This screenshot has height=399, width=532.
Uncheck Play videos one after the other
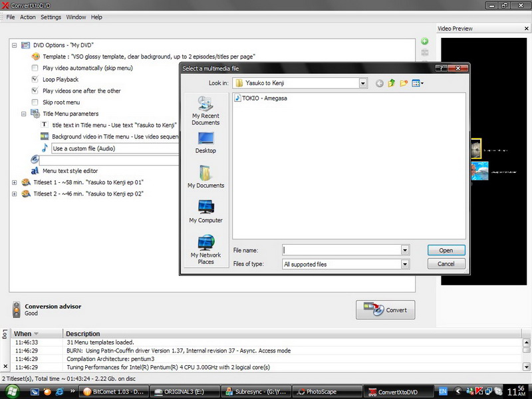tap(35, 90)
